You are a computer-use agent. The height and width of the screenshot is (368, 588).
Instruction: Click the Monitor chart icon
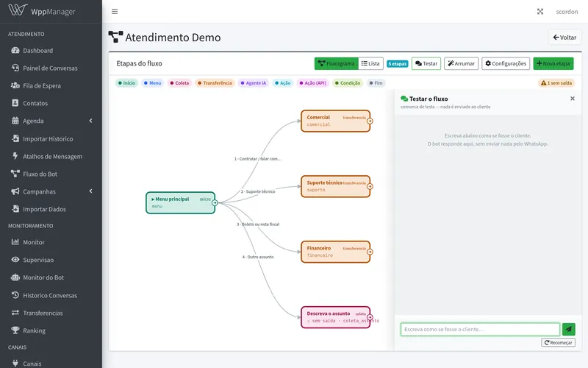(x=15, y=242)
